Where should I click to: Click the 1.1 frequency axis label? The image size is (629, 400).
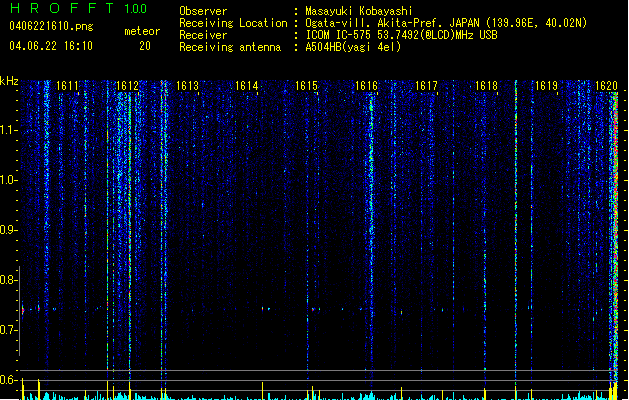click(8, 130)
